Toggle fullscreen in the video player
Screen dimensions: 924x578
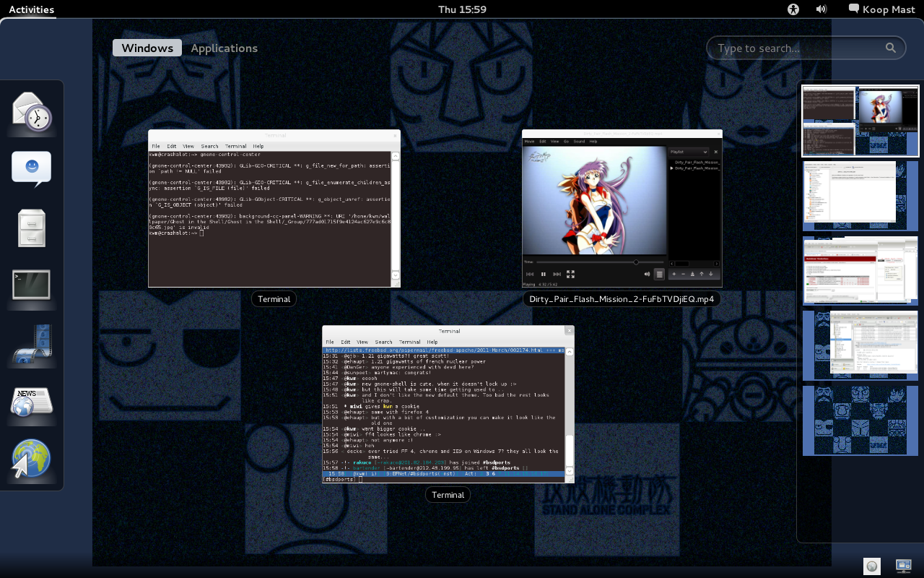[x=570, y=274]
